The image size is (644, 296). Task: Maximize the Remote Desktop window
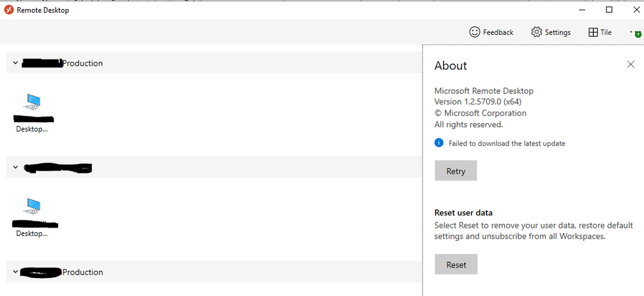click(609, 10)
